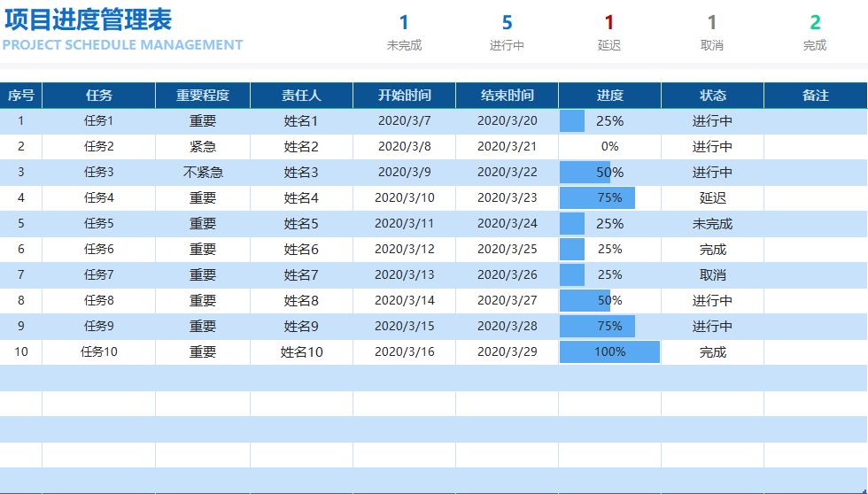Click the 备注 cell in 任务1 row
The height and width of the screenshot is (494, 868).
(x=816, y=121)
